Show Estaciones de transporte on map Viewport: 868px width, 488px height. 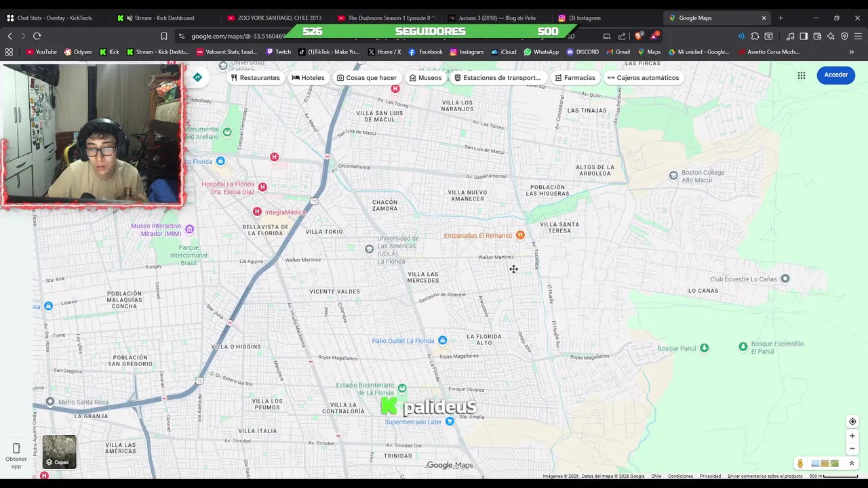[498, 77]
